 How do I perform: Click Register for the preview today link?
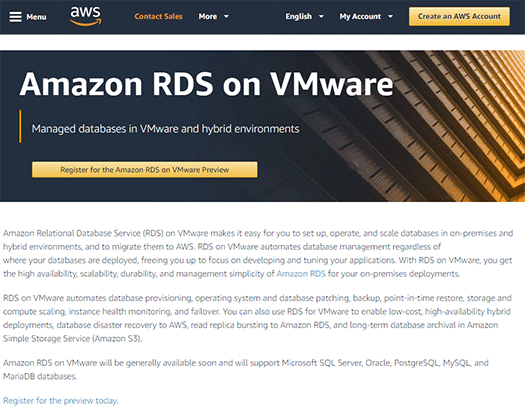point(61,401)
